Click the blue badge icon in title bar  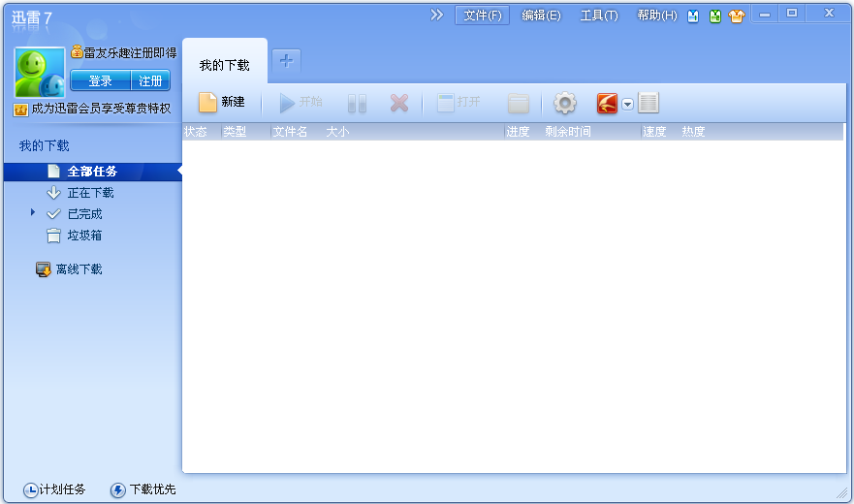tap(693, 16)
